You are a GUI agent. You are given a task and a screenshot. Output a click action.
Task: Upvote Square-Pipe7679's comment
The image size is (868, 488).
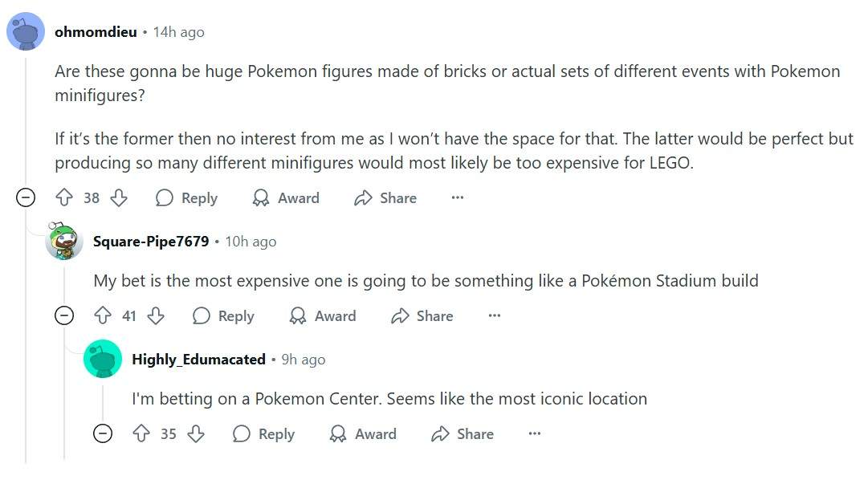[x=102, y=316]
